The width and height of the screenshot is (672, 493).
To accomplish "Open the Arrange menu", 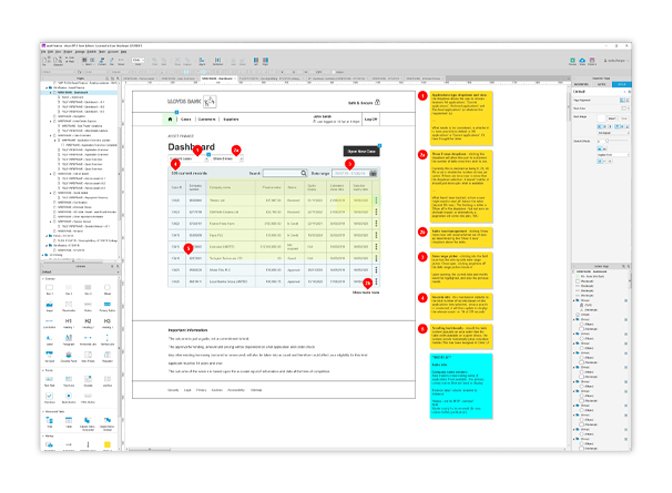I will point(80,52).
